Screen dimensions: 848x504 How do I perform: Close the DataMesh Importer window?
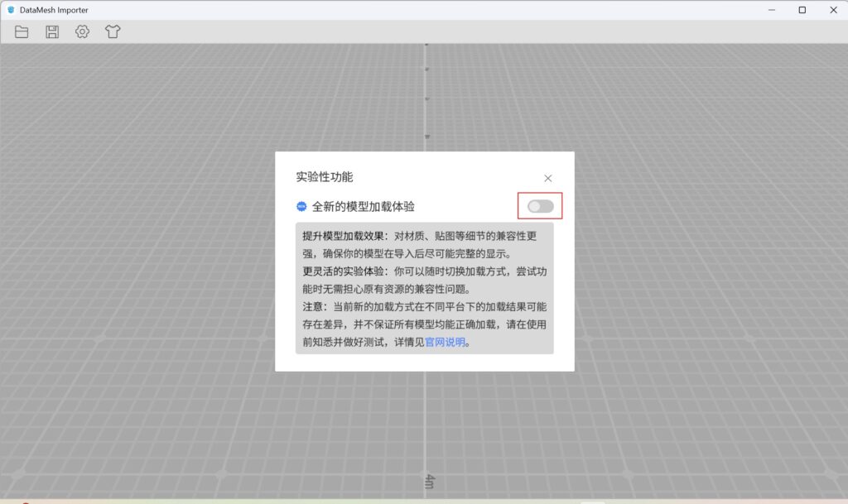pos(832,10)
